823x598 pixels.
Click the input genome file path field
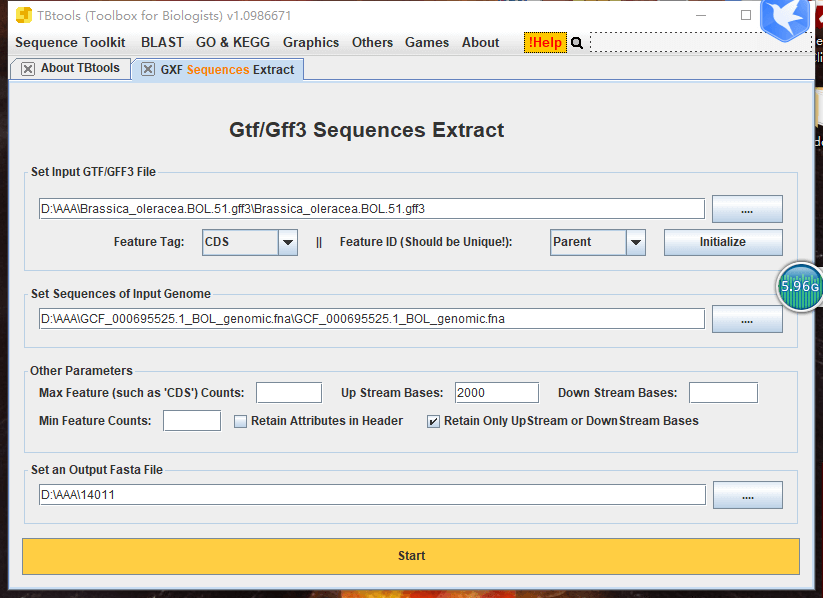[372, 319]
